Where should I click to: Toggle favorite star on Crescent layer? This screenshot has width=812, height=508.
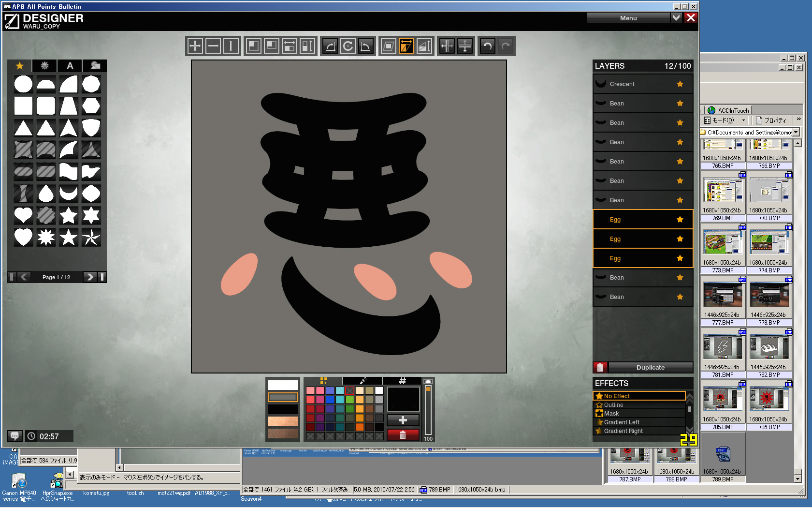[680, 84]
